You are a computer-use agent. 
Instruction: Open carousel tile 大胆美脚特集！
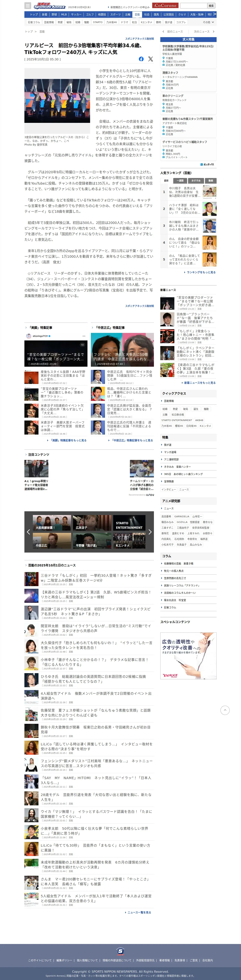(x=52, y=523)
